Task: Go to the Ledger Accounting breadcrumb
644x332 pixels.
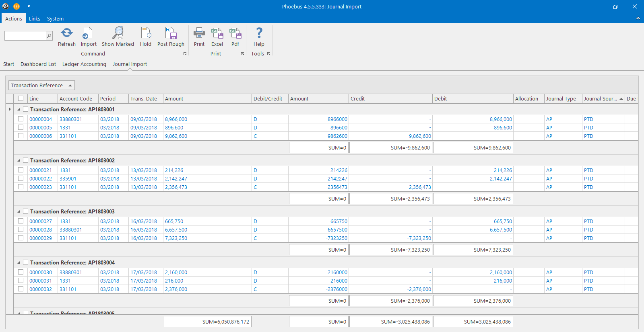Action: 84,64
